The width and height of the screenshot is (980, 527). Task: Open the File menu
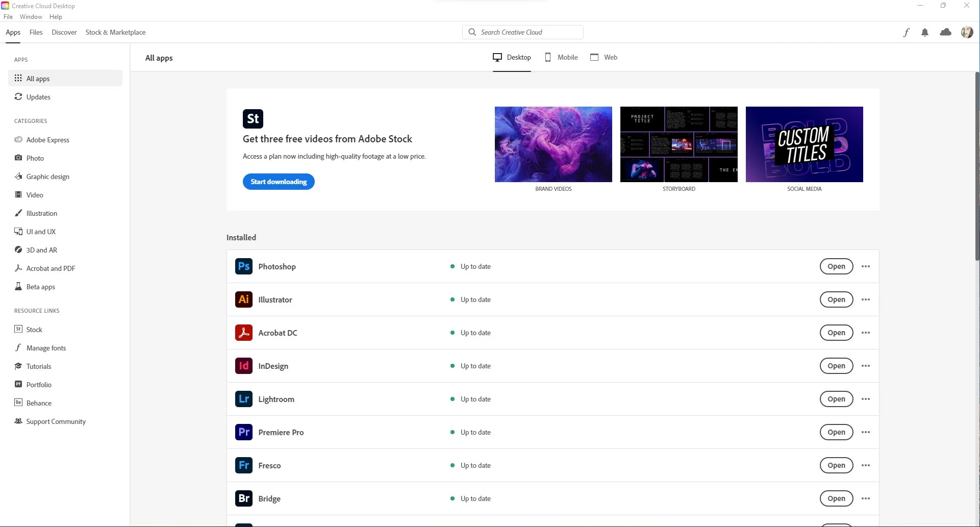pos(8,17)
